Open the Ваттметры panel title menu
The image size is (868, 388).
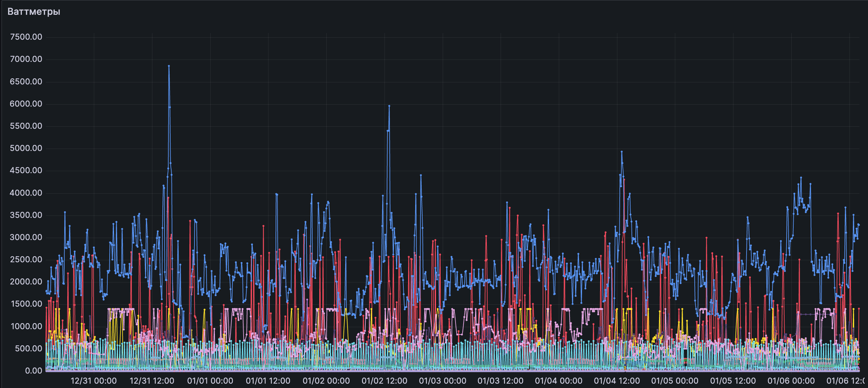[x=34, y=12]
